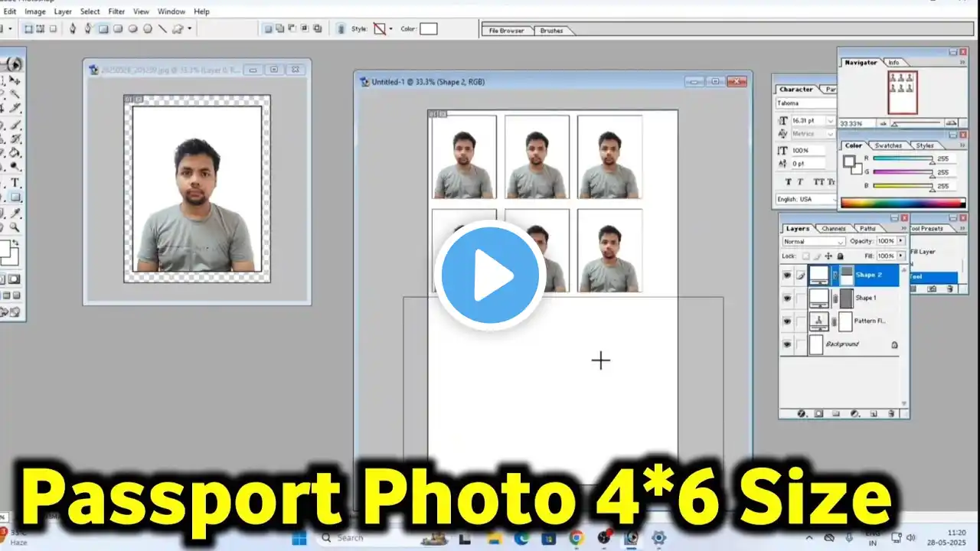
Task: Open the Layer menu
Action: pos(63,11)
